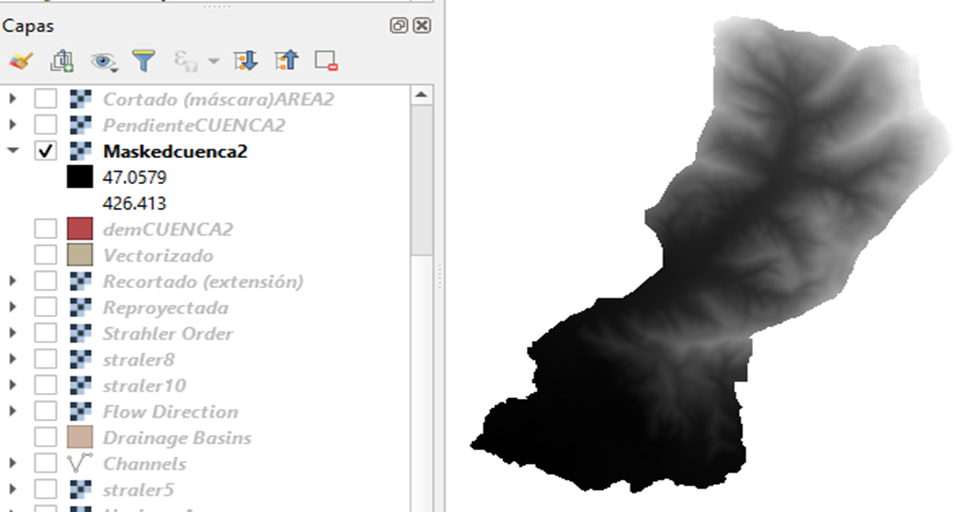968x512 pixels.
Task: Click the Remove Layer/Group icon
Action: pyautogui.click(x=326, y=61)
